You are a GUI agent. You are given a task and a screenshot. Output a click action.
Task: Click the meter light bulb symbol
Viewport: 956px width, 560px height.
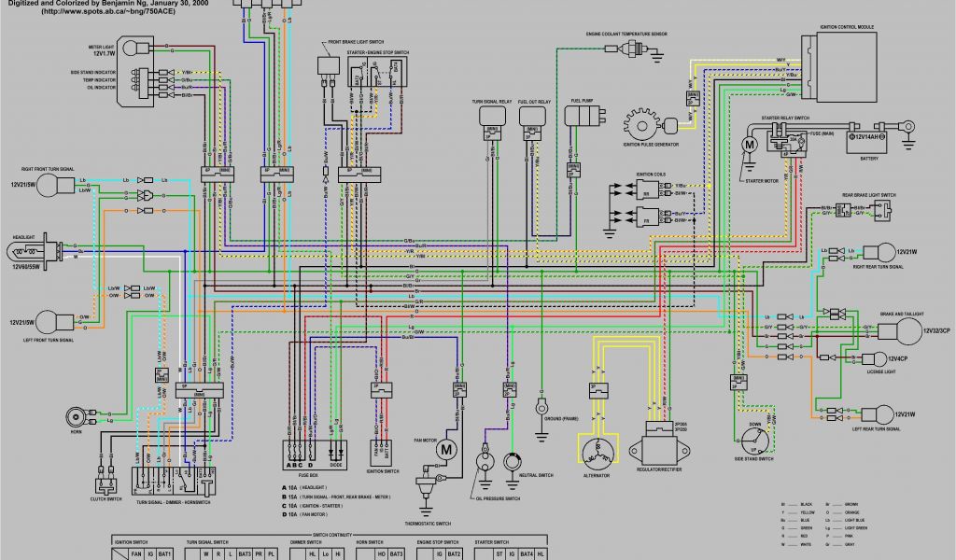[133, 49]
